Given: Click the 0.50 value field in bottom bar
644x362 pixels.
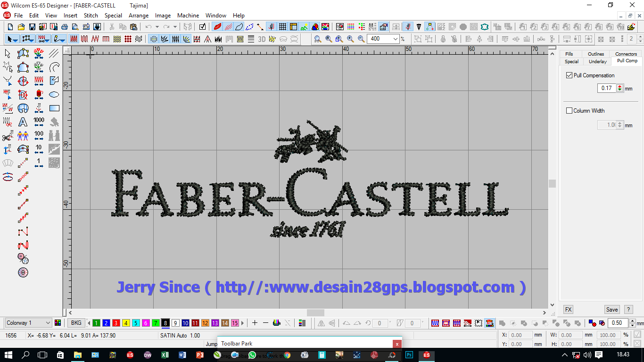Looking at the screenshot, I should (x=617, y=323).
